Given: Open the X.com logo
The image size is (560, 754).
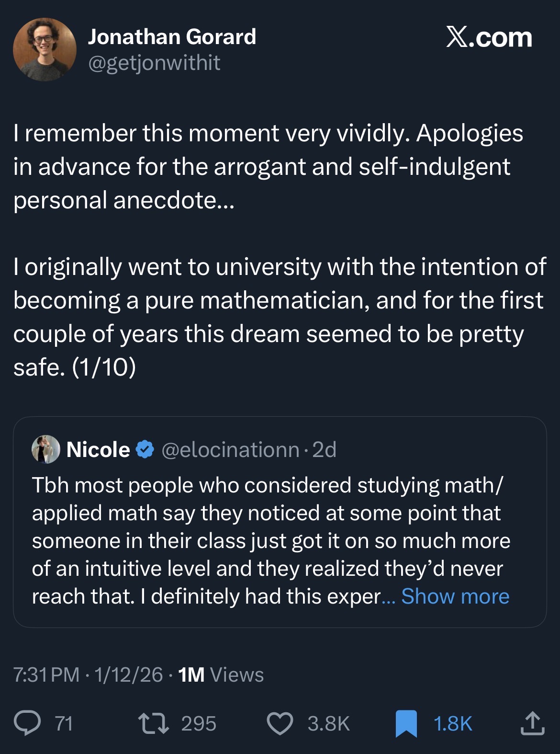Looking at the screenshot, I should [489, 37].
